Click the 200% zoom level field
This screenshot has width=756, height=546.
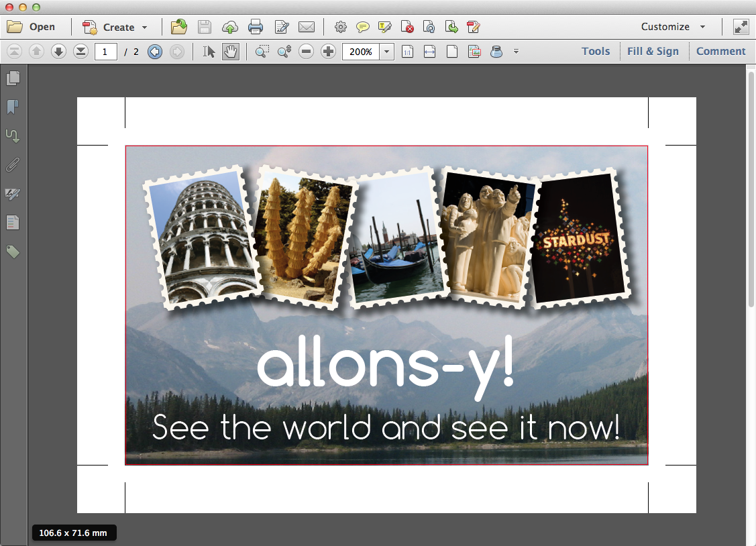(x=361, y=52)
